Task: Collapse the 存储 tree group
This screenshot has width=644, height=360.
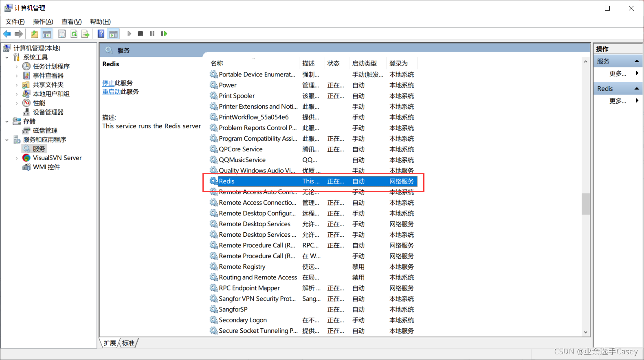Action: pos(7,121)
